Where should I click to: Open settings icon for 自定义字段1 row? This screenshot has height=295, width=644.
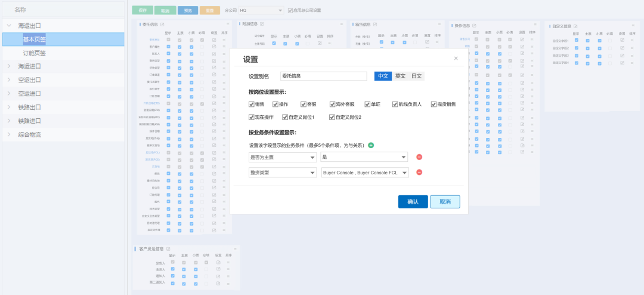(x=623, y=41)
